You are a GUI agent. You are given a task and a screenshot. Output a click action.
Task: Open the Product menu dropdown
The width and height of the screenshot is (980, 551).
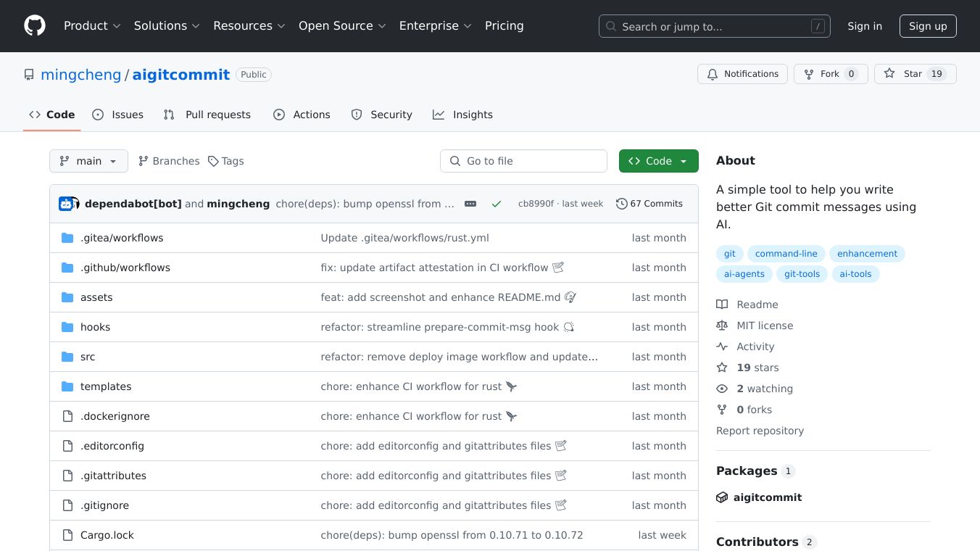tap(92, 26)
